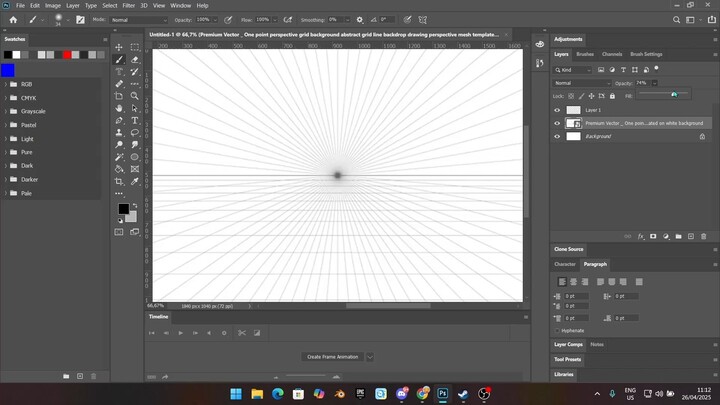Expand the RGB swatch folder

(5, 84)
